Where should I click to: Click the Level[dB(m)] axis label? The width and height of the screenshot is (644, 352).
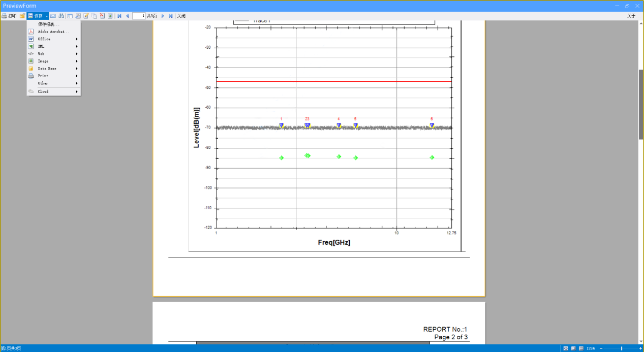tap(197, 127)
